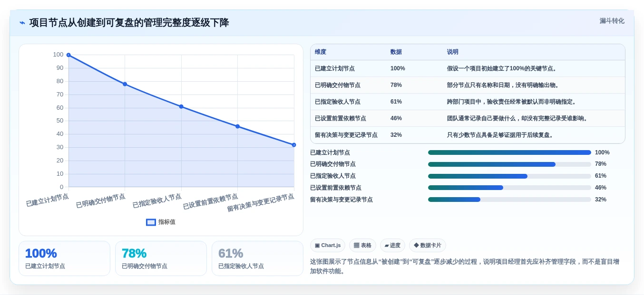644x295 pixels.
Task: Click the 61% label next to progress bars
Action: (601, 176)
